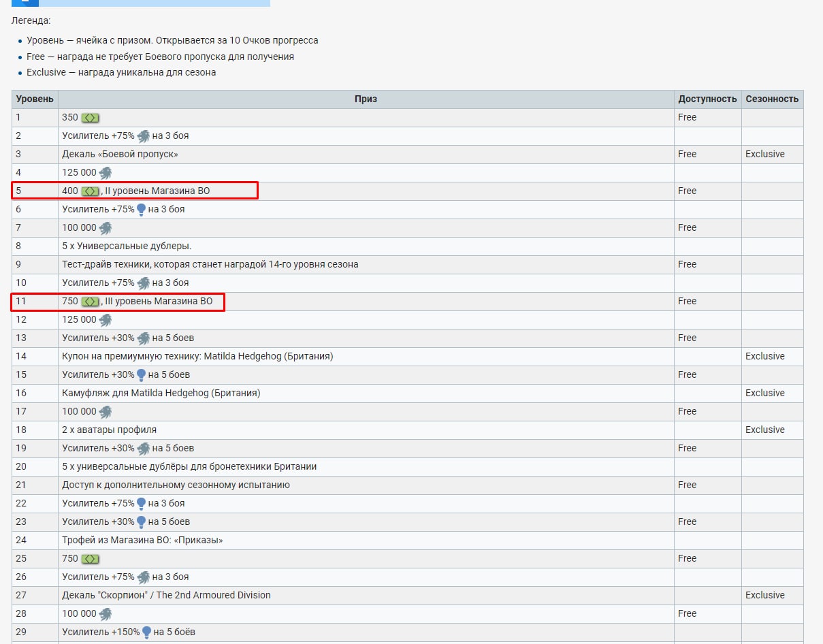Select the level 20 British universal doublers text

(x=189, y=466)
